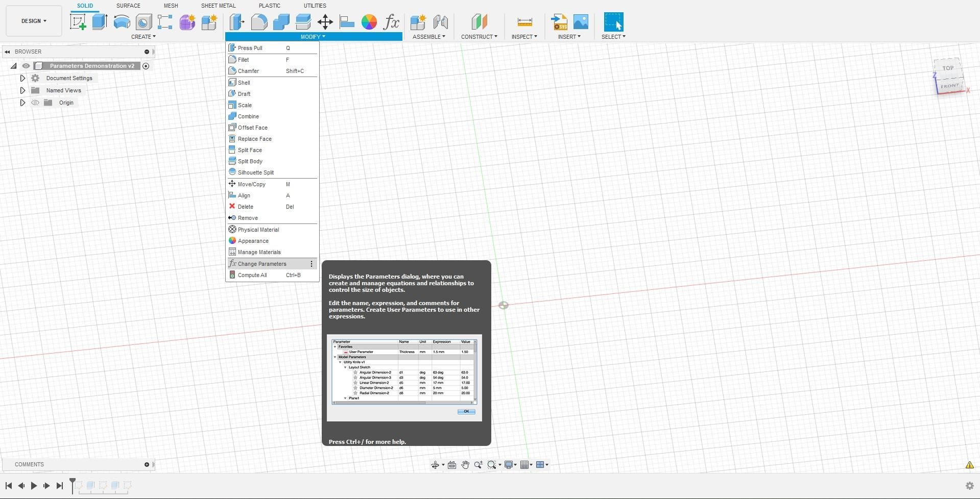Show the Origin folder
This screenshot has width=980, height=499.
[x=35, y=103]
